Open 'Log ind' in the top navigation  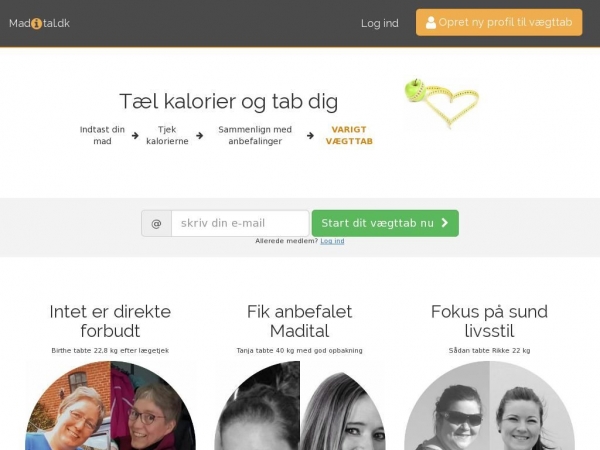380,23
